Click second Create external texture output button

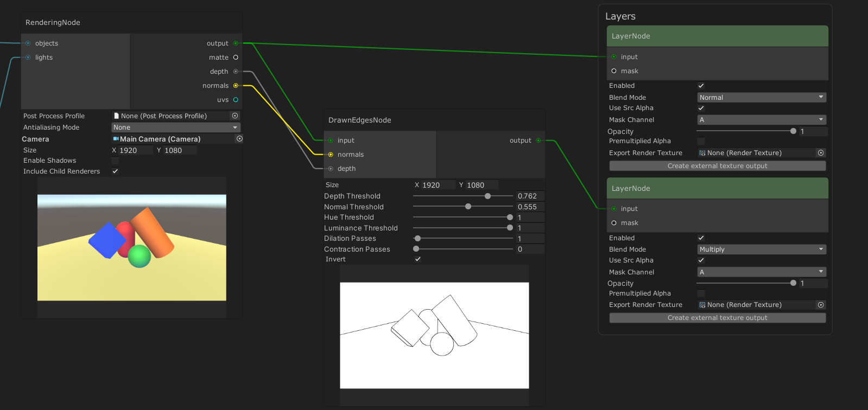click(x=717, y=318)
